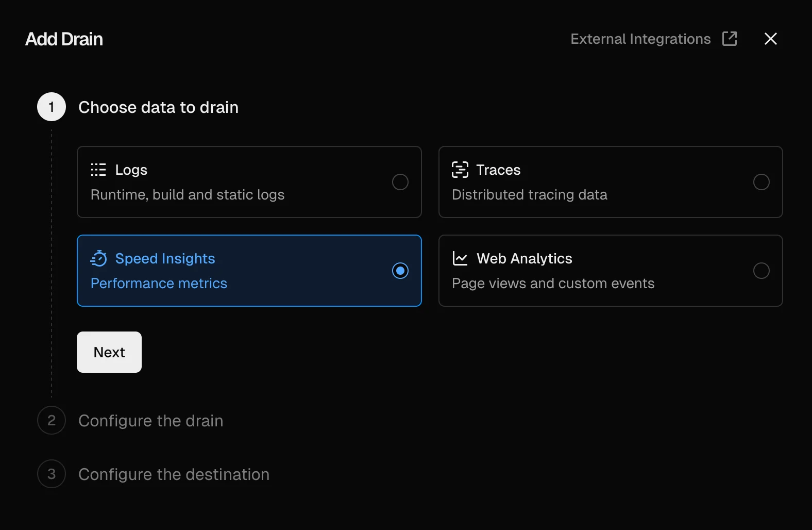Click 'Configure the drain' step label
Screen dimensions: 812x530
(150, 421)
